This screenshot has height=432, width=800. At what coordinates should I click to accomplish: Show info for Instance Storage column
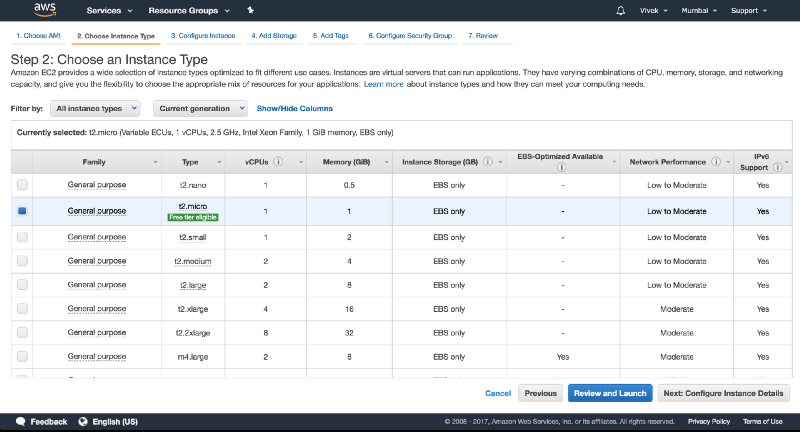(488, 162)
